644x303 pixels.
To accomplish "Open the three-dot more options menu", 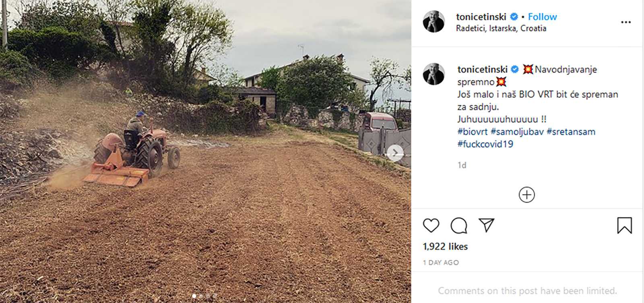I will coord(626,22).
